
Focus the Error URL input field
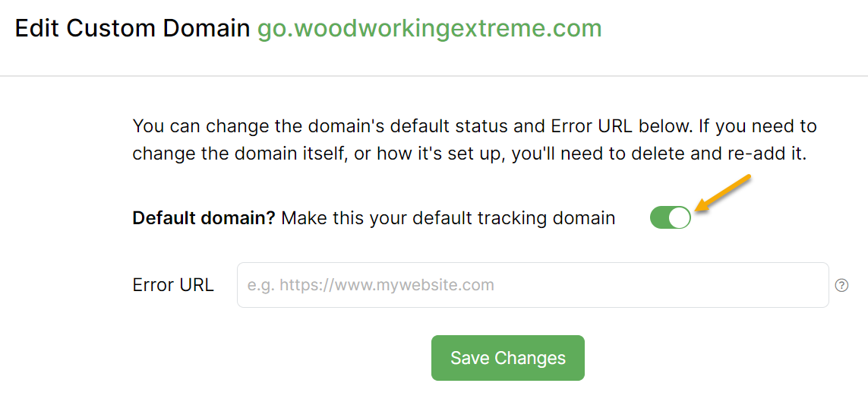pyautogui.click(x=532, y=285)
